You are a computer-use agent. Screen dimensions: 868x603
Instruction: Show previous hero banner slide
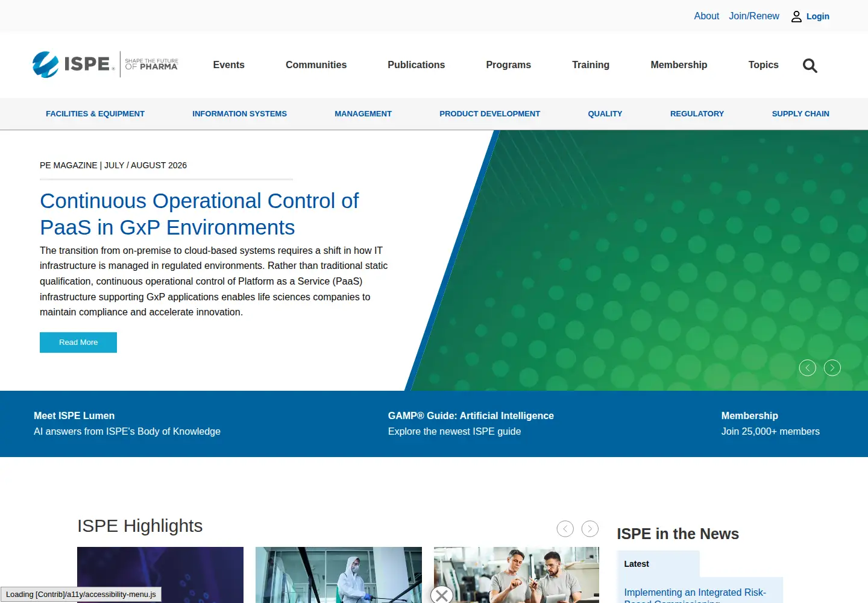point(807,368)
